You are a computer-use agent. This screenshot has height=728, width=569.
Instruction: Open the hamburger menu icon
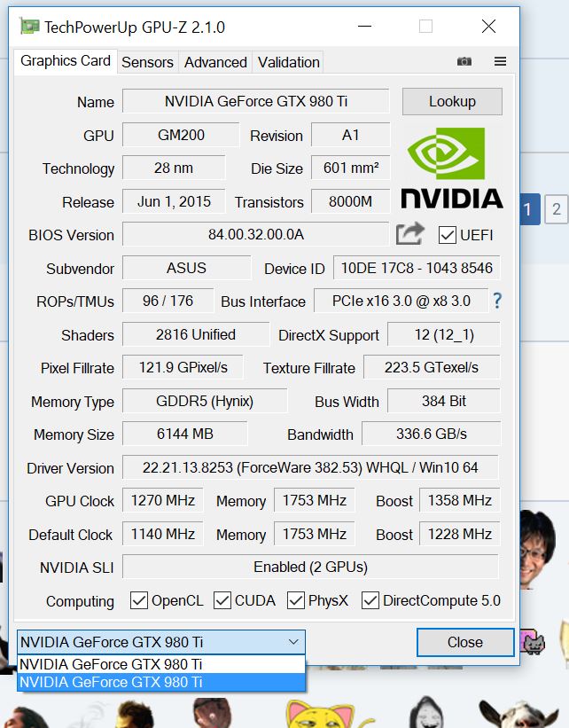click(500, 62)
